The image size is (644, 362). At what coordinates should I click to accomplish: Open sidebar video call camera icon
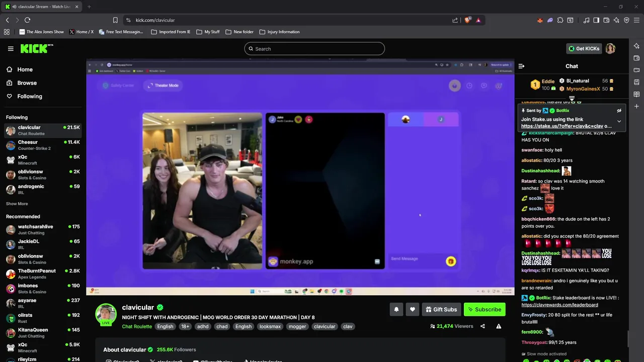point(636,70)
